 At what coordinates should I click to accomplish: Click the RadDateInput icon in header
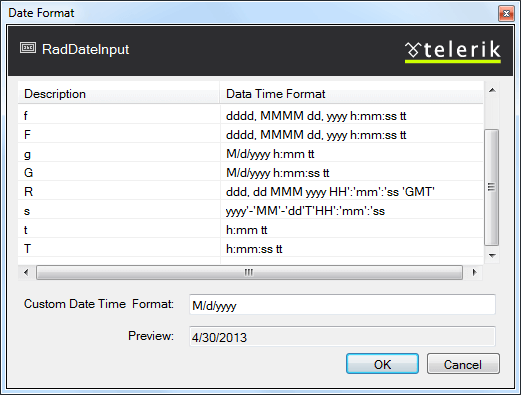[28, 48]
